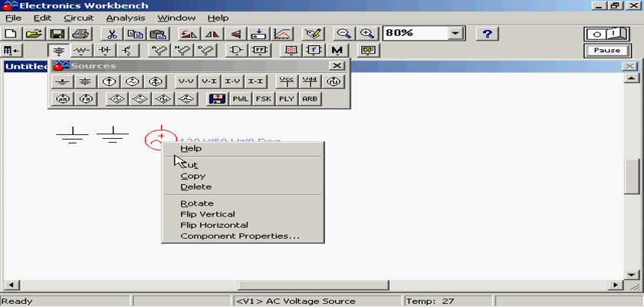Select the V-V controlled source button

click(186, 81)
